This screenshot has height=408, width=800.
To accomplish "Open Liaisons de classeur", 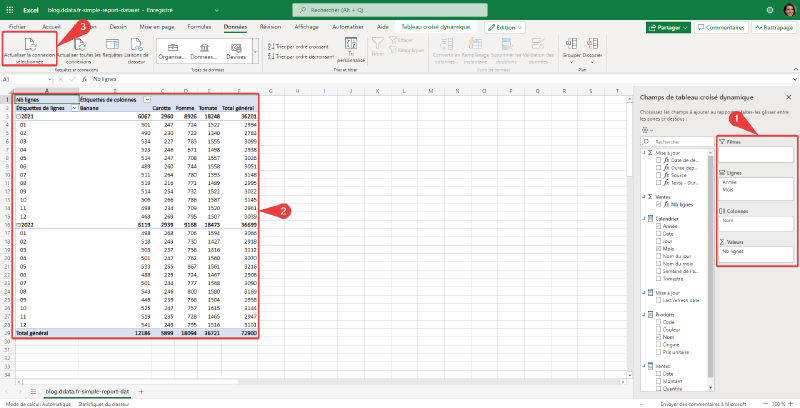I will coord(136,50).
